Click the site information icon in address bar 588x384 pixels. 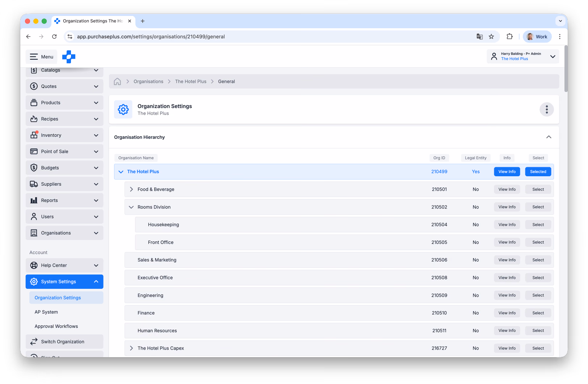tap(70, 37)
